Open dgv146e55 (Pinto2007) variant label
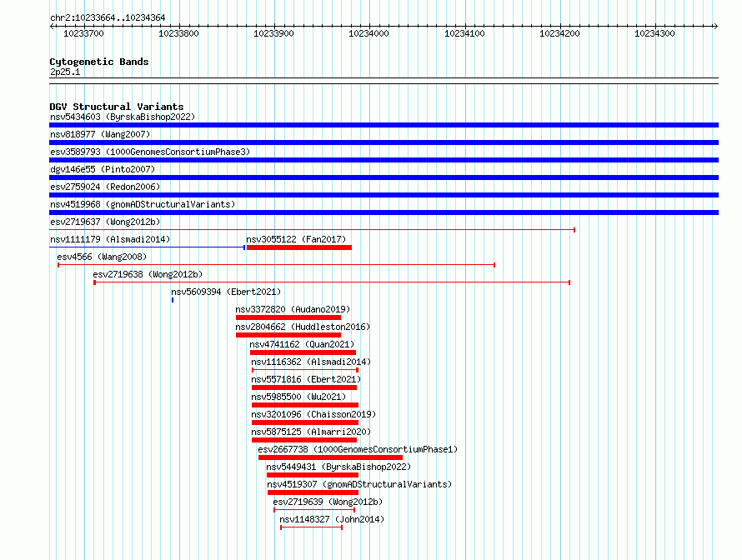 click(x=103, y=169)
